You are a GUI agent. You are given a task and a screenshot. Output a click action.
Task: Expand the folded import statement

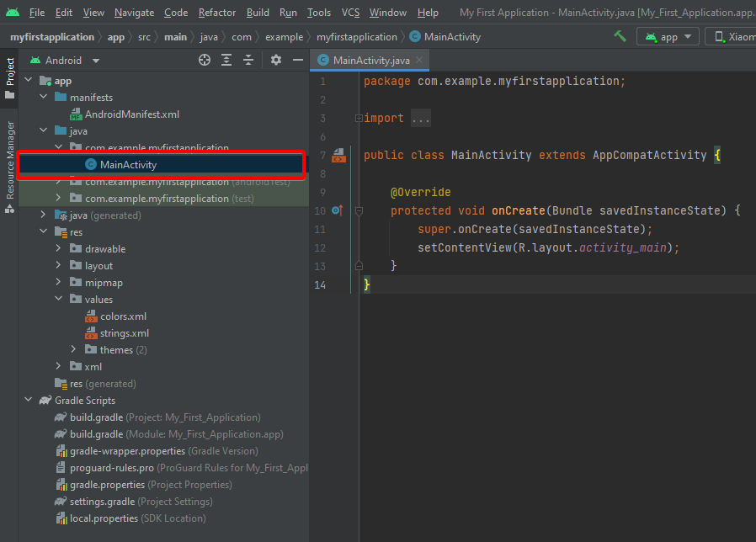(x=359, y=118)
